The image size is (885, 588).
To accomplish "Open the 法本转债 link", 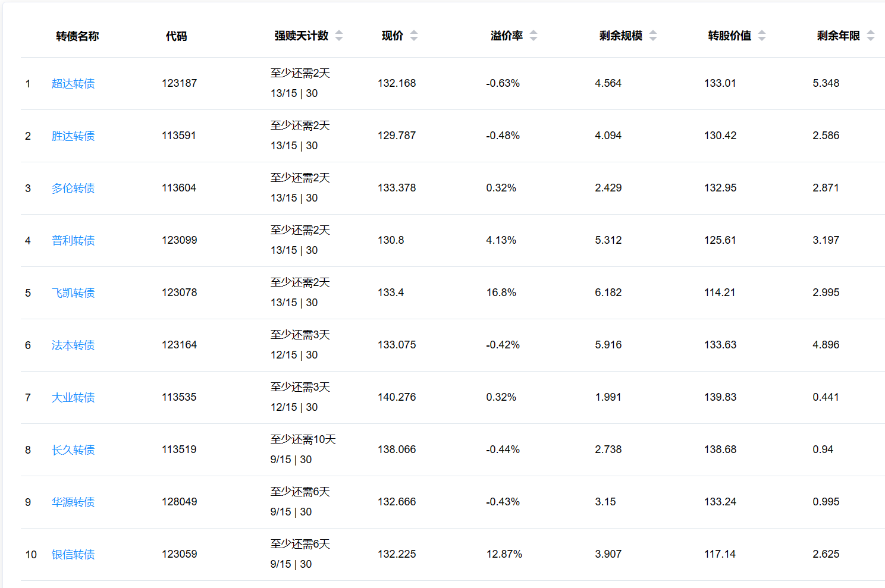I will [73, 345].
